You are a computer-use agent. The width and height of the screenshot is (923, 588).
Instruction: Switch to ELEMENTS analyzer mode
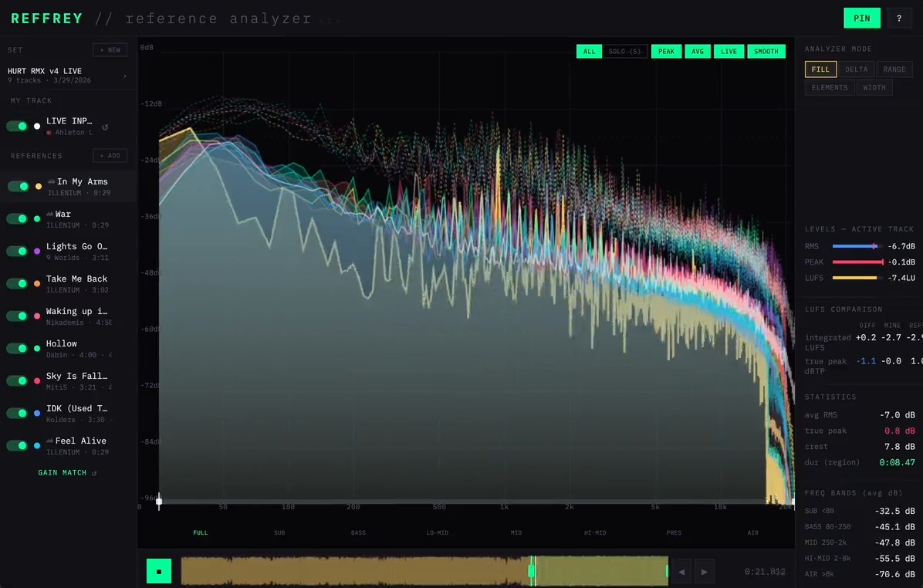[x=830, y=88]
